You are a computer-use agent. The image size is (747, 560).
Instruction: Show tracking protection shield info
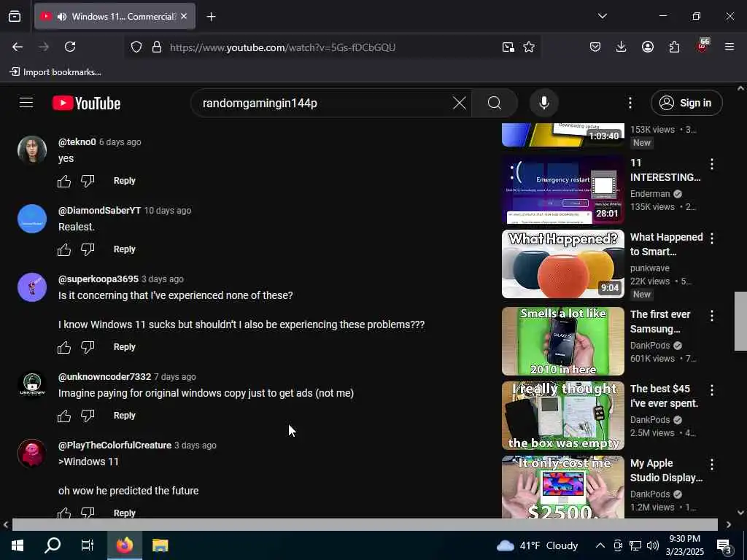pyautogui.click(x=136, y=47)
